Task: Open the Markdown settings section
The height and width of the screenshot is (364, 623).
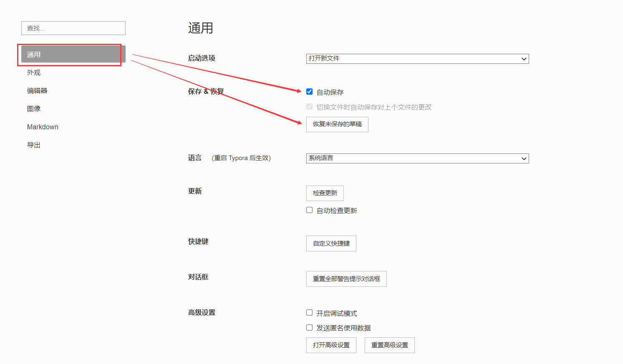Action: click(x=43, y=126)
